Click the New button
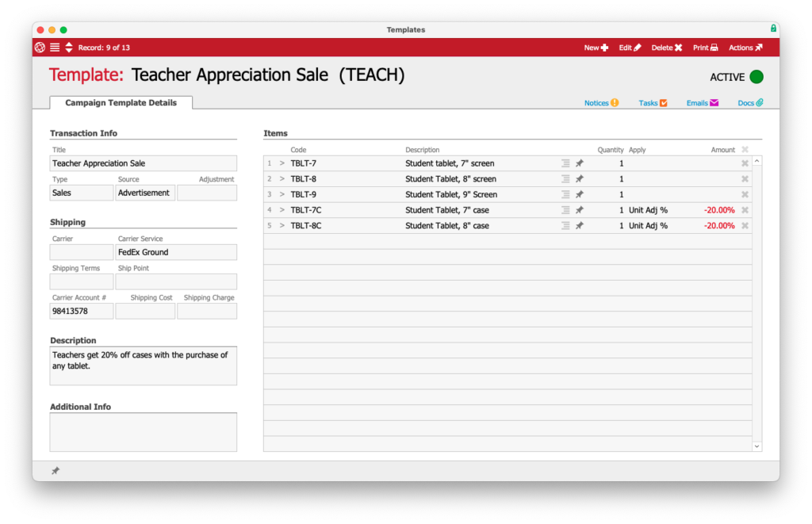Screen dimensions: 812x524 (596, 48)
